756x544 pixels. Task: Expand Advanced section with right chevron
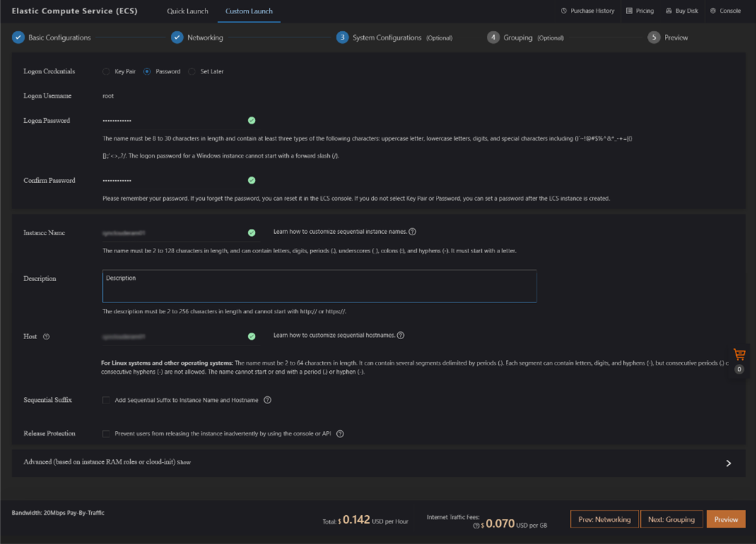point(728,463)
